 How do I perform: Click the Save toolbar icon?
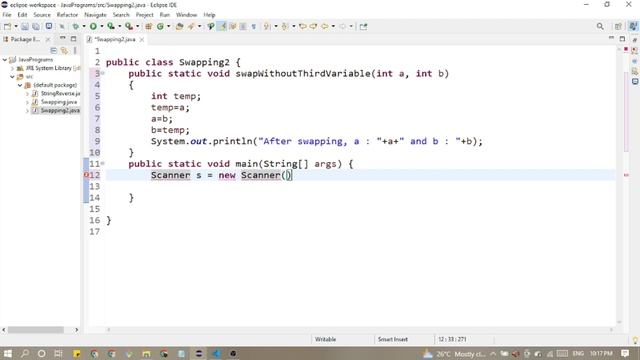coord(25,27)
